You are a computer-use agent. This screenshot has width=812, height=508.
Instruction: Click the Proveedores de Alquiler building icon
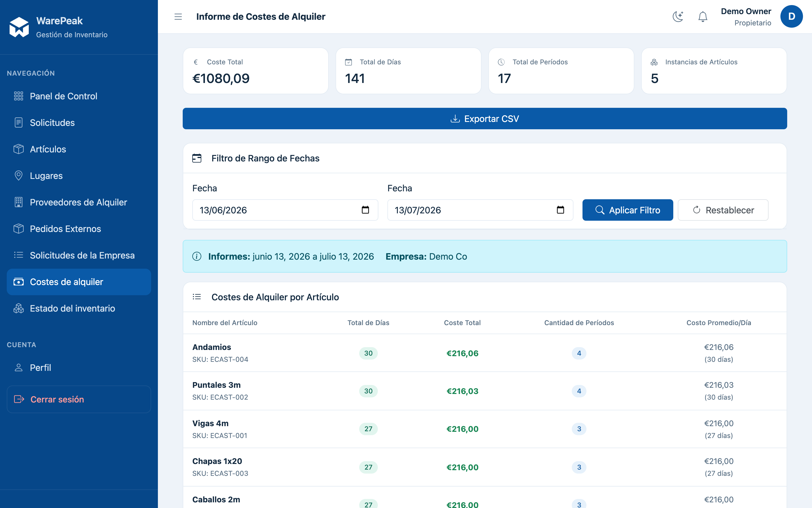coord(18,202)
